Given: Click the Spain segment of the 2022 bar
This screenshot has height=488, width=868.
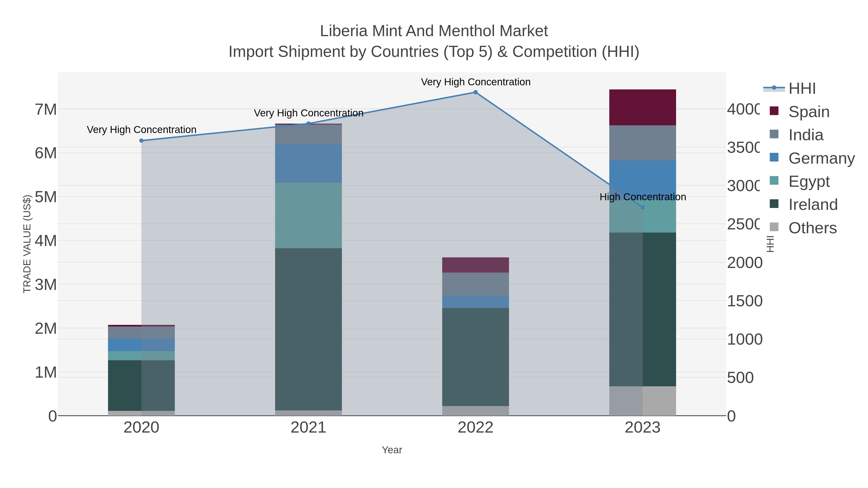Looking at the screenshot, I should 475,265.
